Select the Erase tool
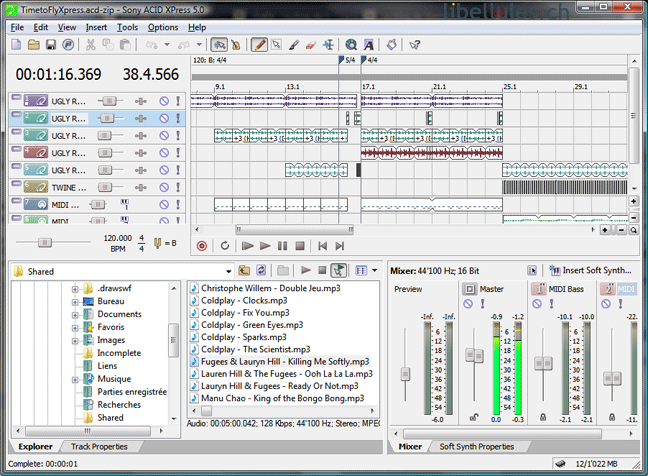 (311, 45)
